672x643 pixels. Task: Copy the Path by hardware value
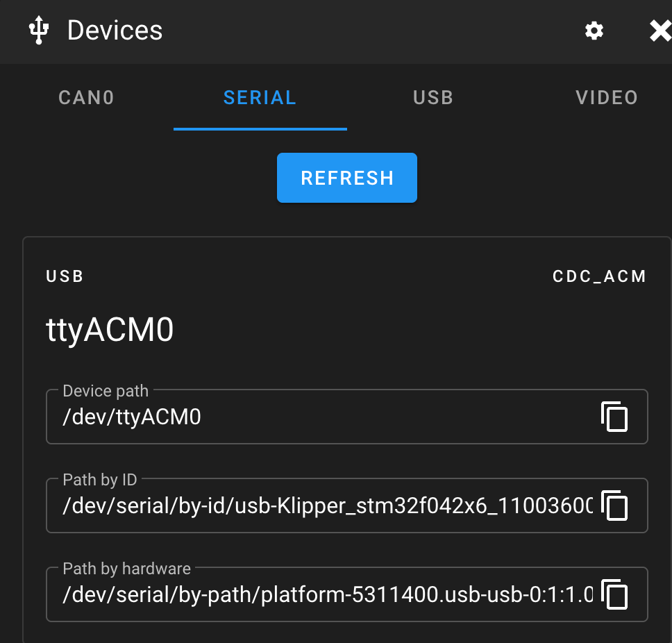(x=614, y=594)
